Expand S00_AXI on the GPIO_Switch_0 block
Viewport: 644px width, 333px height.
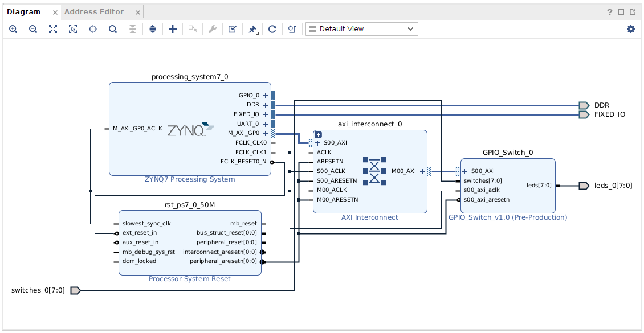point(465,171)
